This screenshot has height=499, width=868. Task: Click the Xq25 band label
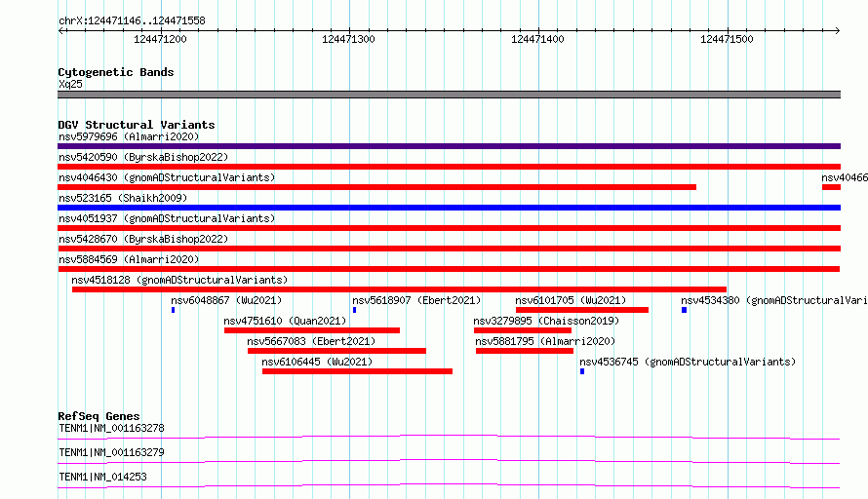click(70, 84)
